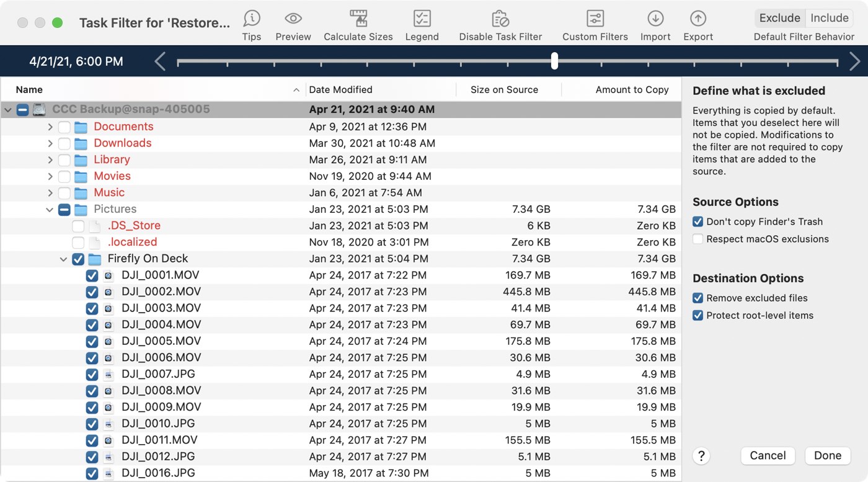868x482 pixels.
Task: Click the Documents folder icon
Action: [x=81, y=127]
